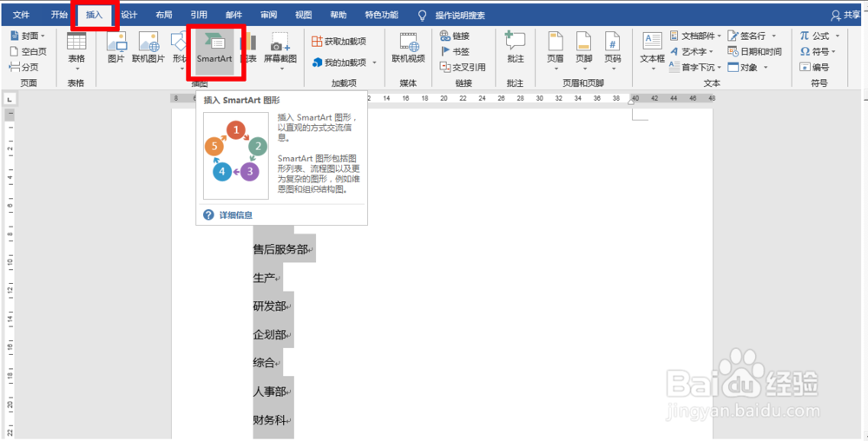Switch to the 邮件 ribbon tab
Viewport: 868px width, 441px height.
[x=233, y=15]
